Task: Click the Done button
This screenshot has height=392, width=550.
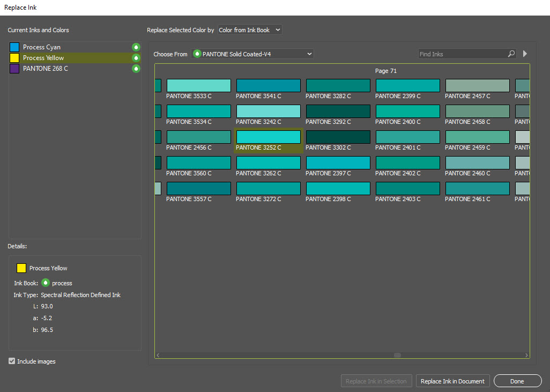Action: pos(517,381)
